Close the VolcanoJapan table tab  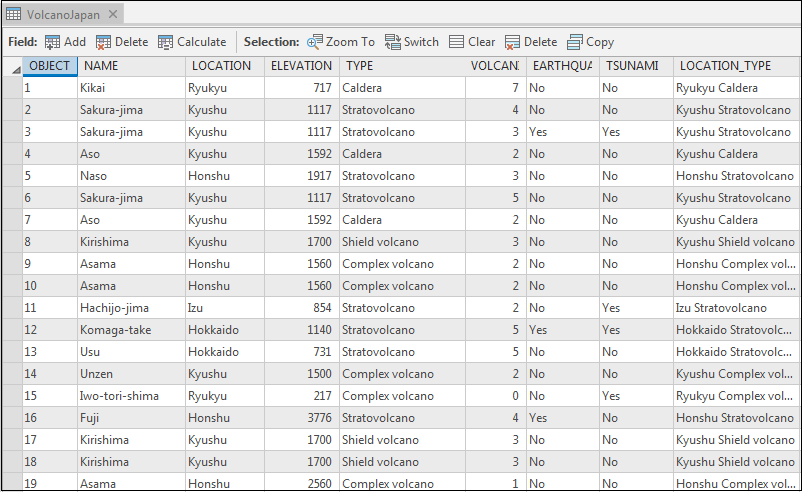click(x=113, y=14)
